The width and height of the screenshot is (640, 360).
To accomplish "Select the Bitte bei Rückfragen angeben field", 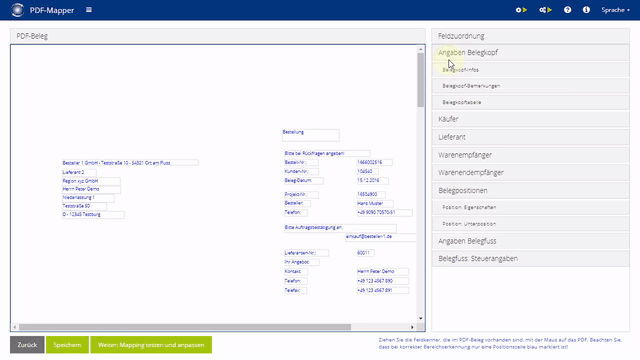I will 327,153.
